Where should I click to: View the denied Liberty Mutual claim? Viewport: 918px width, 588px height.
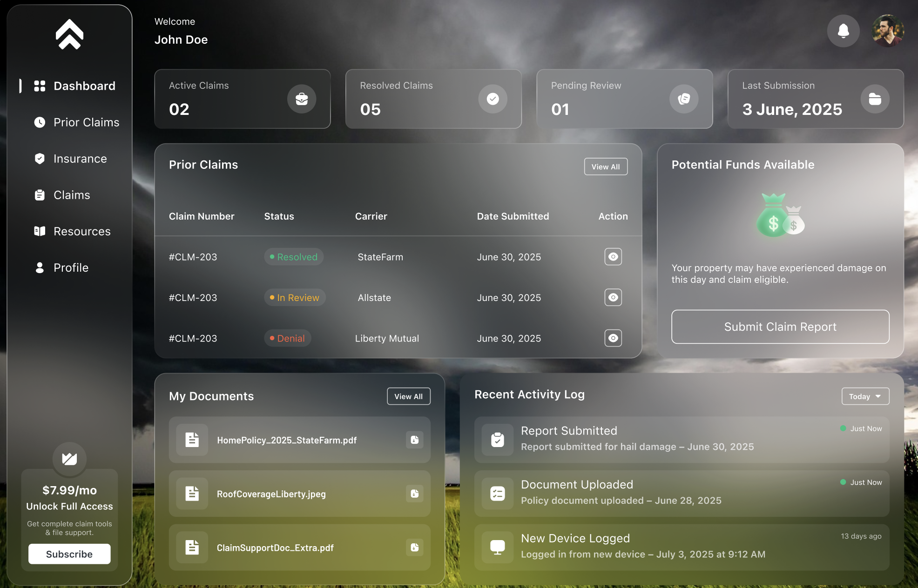click(613, 338)
